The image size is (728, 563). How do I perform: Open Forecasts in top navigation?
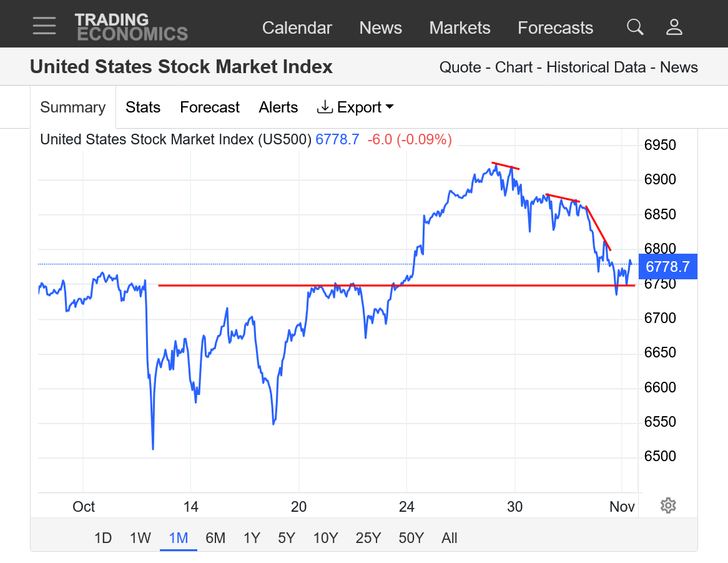tap(556, 28)
